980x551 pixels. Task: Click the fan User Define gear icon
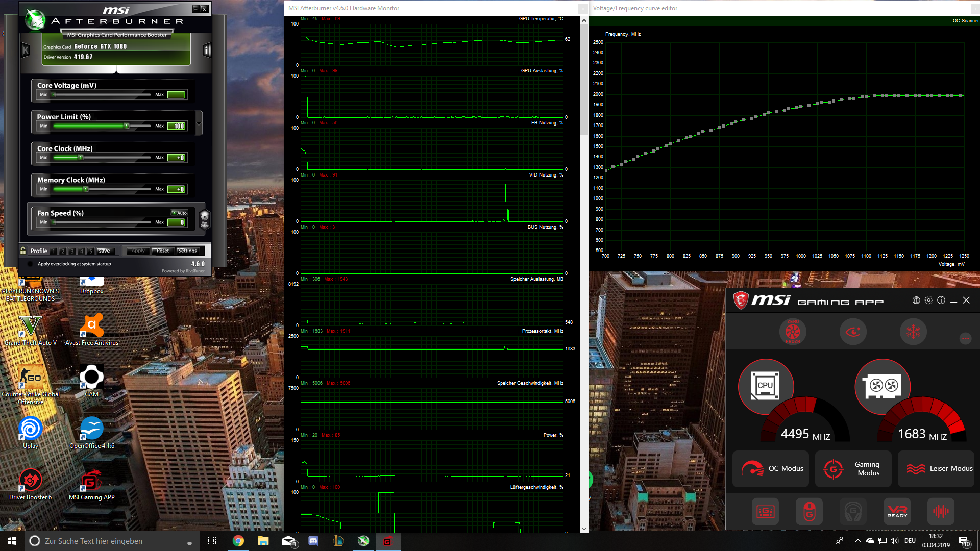204,218
